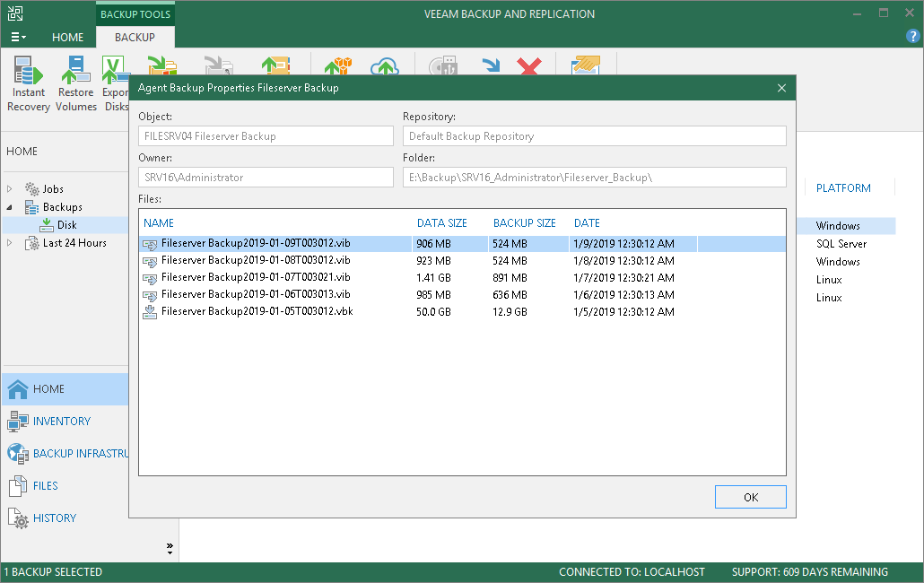Click SUPPORT: 609 DAYS REMAINING in the status bar

coord(810,572)
